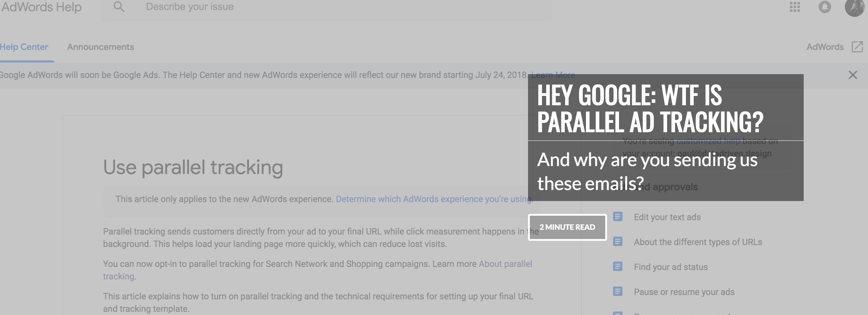The width and height of the screenshot is (868, 315).
Task: Click the document icon beside About the different types of URLs
Action: click(x=617, y=241)
